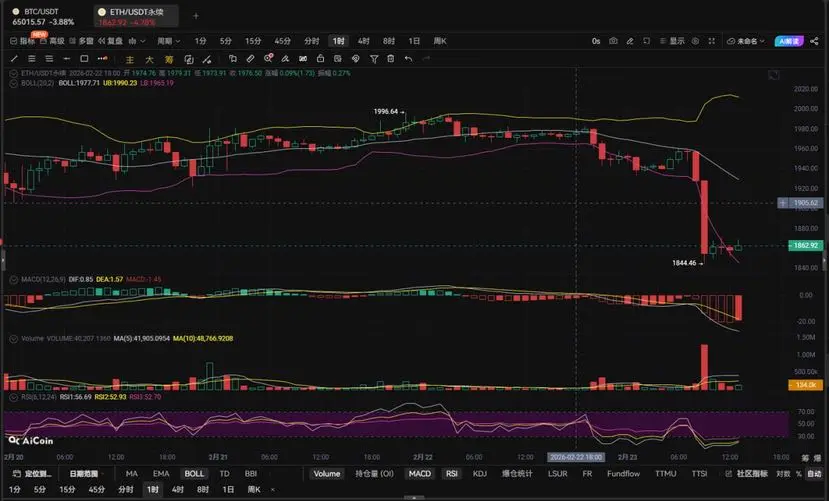Open the 复盘 replay mode

[110, 41]
